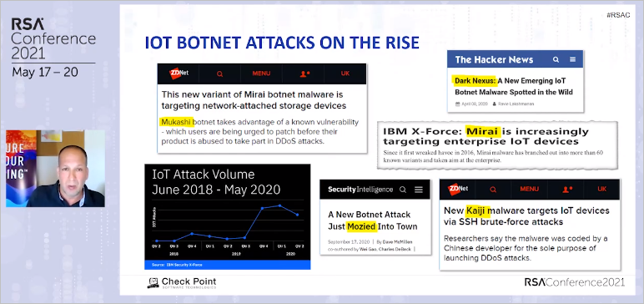Click the Security Intelligence logo
Viewport: 644px width, 304px height.
(360, 190)
